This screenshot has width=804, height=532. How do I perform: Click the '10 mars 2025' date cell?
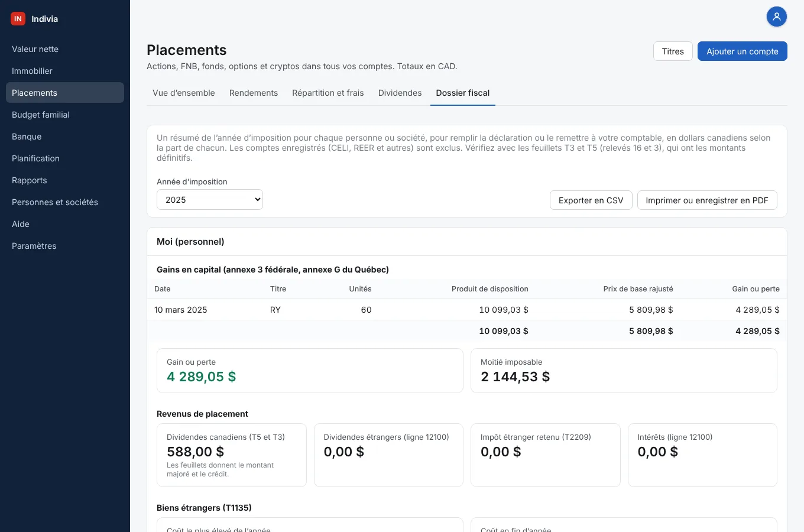(x=181, y=310)
